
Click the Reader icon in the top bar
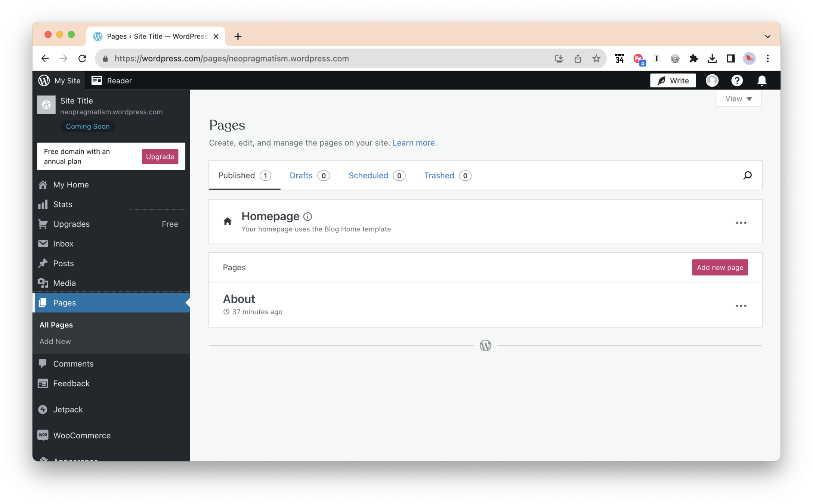(x=97, y=81)
